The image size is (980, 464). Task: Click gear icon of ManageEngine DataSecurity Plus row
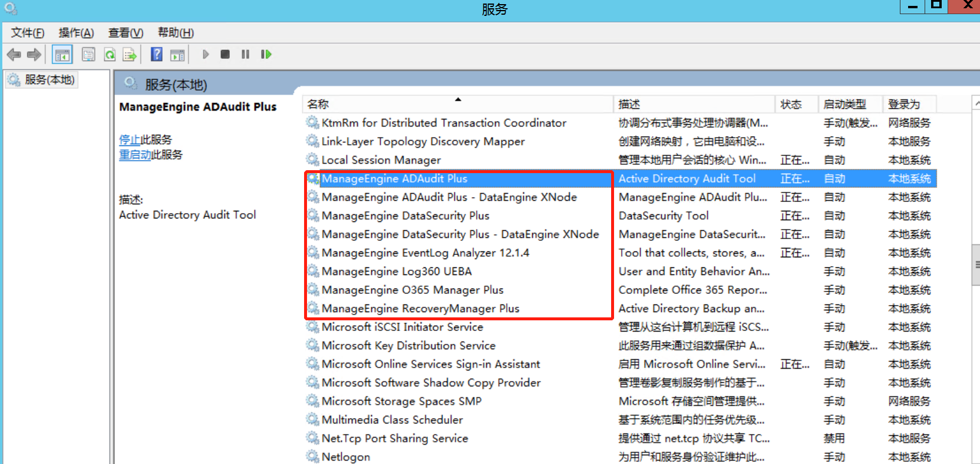point(312,216)
